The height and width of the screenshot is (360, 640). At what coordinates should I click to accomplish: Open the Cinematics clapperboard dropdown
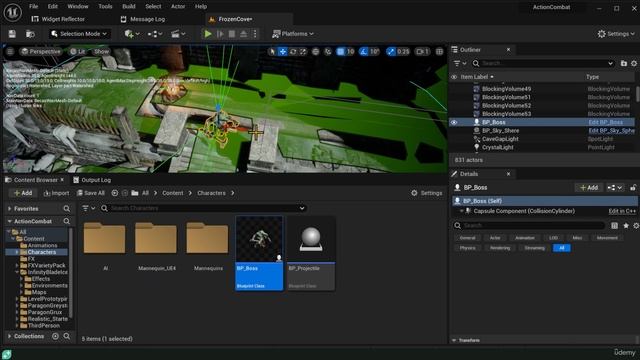(x=178, y=34)
